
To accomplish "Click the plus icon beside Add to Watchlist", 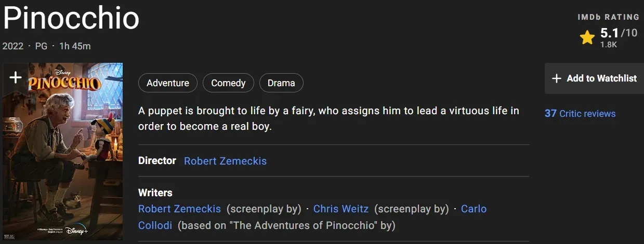I will coord(556,78).
